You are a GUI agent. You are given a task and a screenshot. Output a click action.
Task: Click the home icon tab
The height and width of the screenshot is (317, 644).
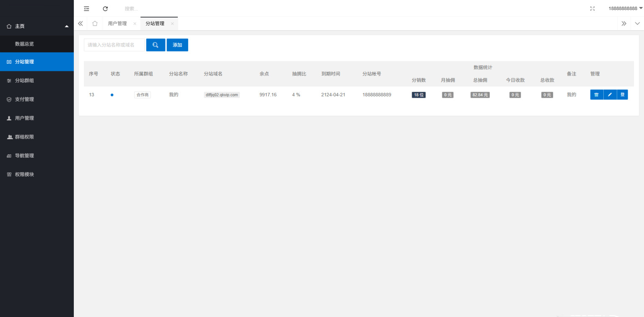95,23
